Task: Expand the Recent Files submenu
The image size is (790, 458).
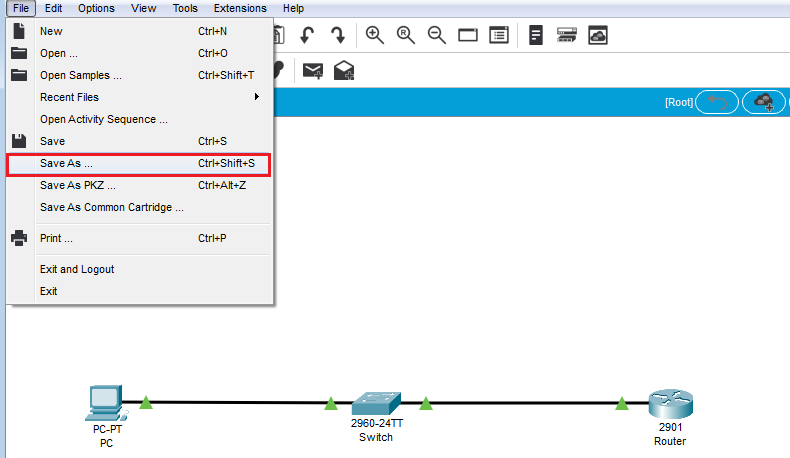Action: (139, 97)
